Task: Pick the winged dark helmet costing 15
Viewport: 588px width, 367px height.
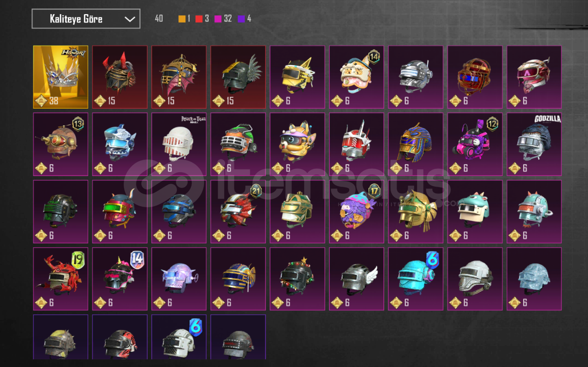Action: (x=238, y=77)
